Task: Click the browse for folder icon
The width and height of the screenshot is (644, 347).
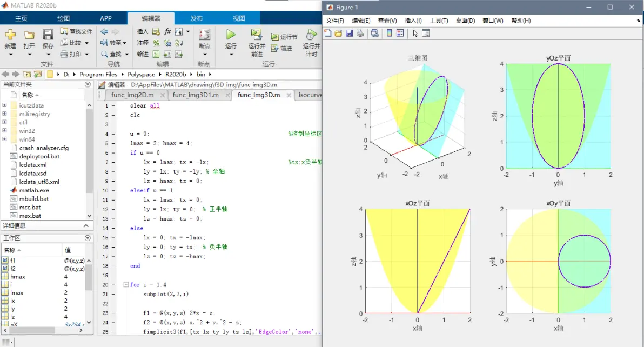Action: click(38, 75)
